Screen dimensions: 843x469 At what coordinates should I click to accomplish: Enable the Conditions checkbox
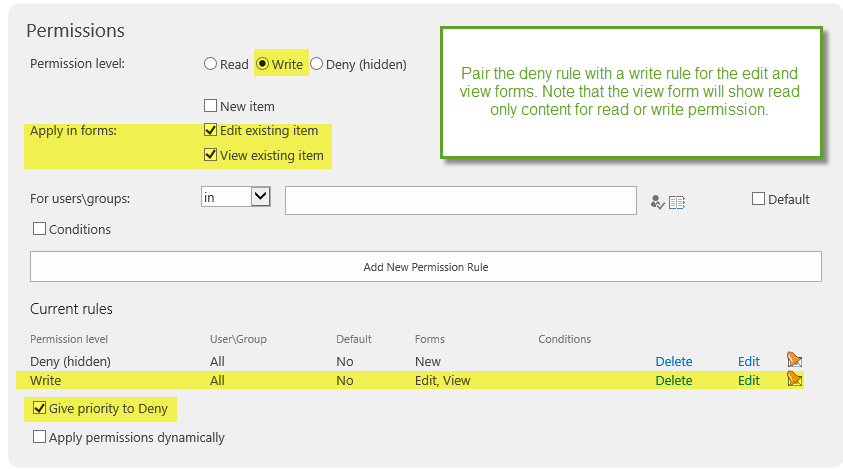[39, 229]
